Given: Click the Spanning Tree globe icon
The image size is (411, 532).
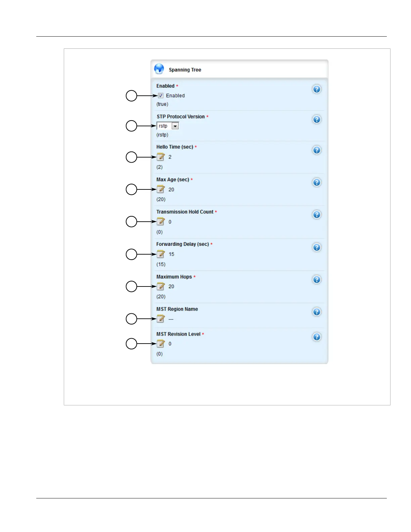Looking at the screenshot, I should point(159,69).
